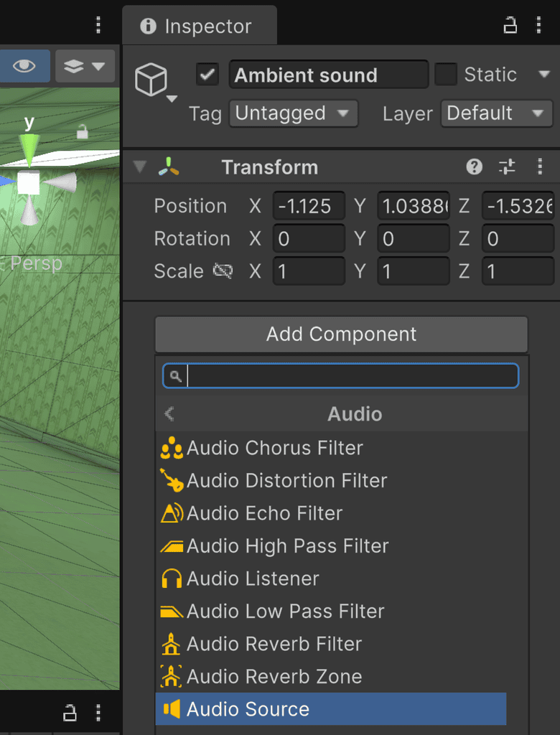The width and height of the screenshot is (560, 735).
Task: Uncheck the Ambient sound active checkbox
Action: tap(207, 75)
